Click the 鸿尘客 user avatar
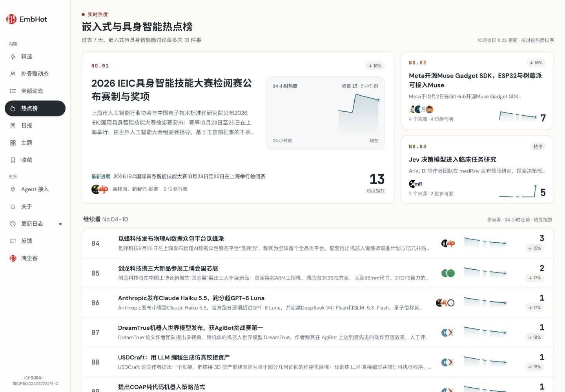 [x=13, y=258]
